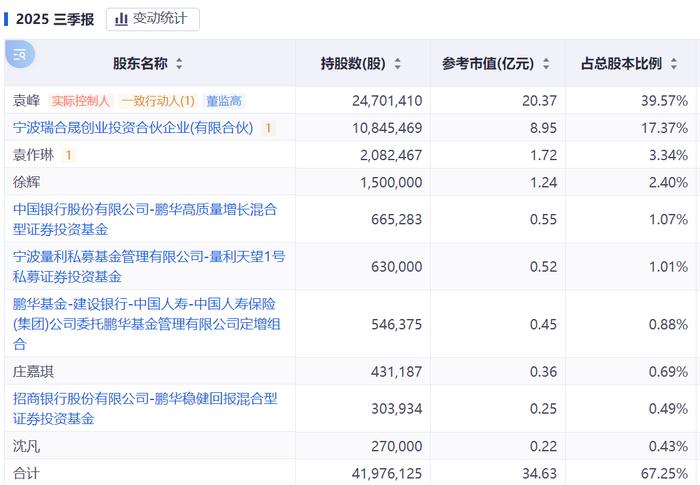Expand the 一致行动人(1) tag for 袁峰
The width and height of the screenshot is (700, 485).
(x=157, y=101)
